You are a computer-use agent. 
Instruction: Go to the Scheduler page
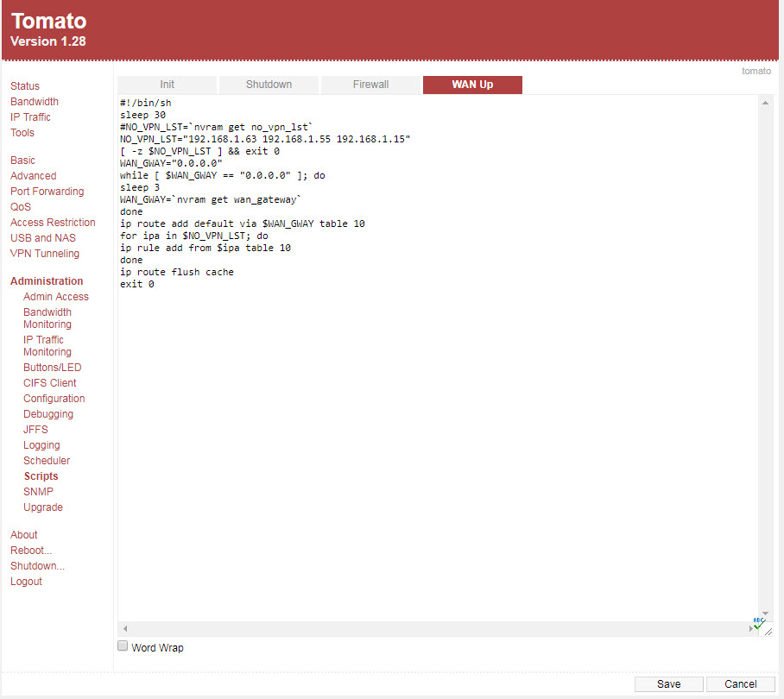pos(47,460)
